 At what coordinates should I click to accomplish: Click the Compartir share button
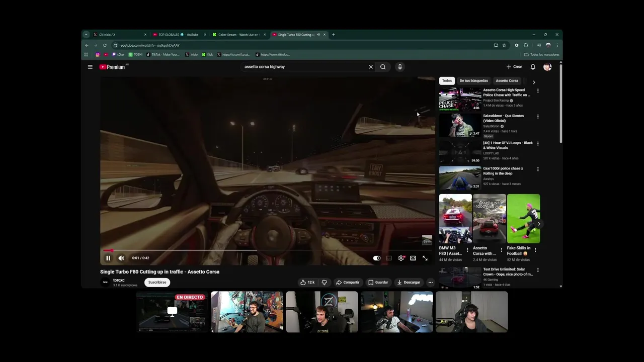click(x=348, y=282)
